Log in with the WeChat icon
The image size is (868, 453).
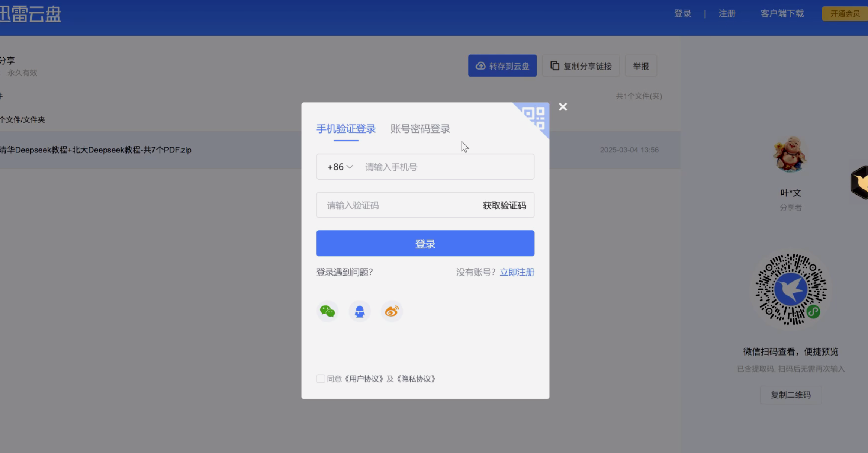(x=327, y=311)
